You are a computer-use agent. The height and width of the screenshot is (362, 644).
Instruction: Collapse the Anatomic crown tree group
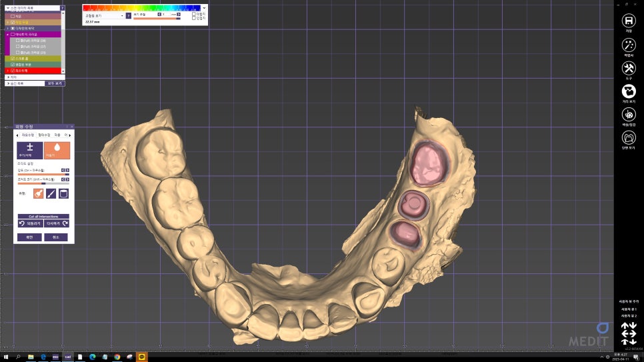pos(7,34)
